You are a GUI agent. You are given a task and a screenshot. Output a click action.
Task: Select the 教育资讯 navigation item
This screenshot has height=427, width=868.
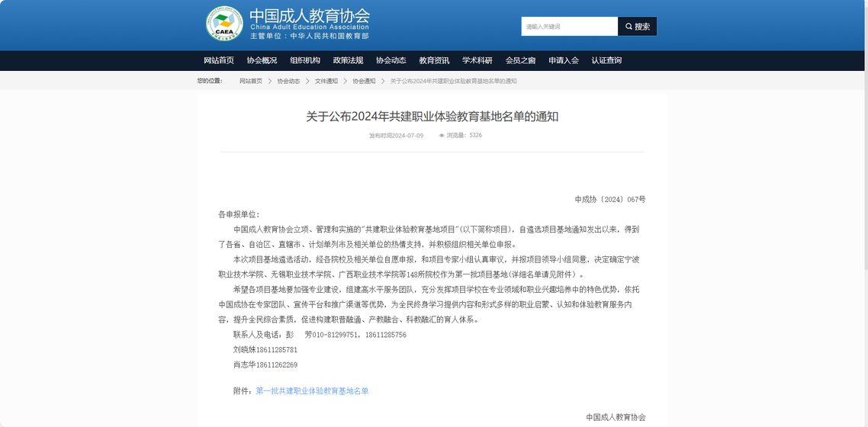(x=434, y=61)
